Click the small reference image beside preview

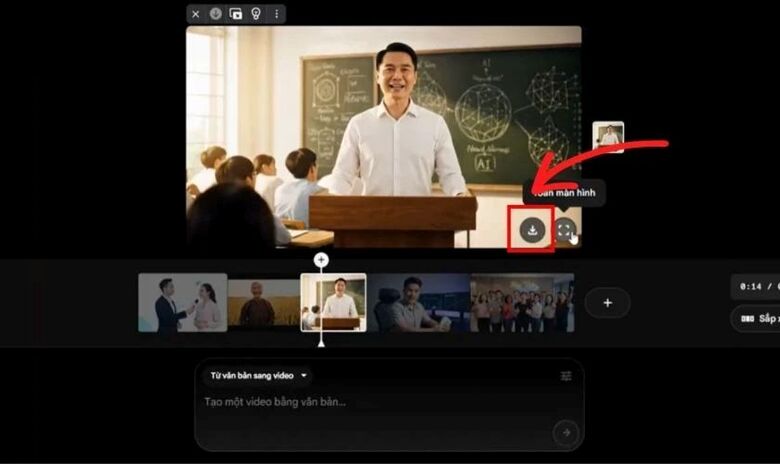point(608,136)
